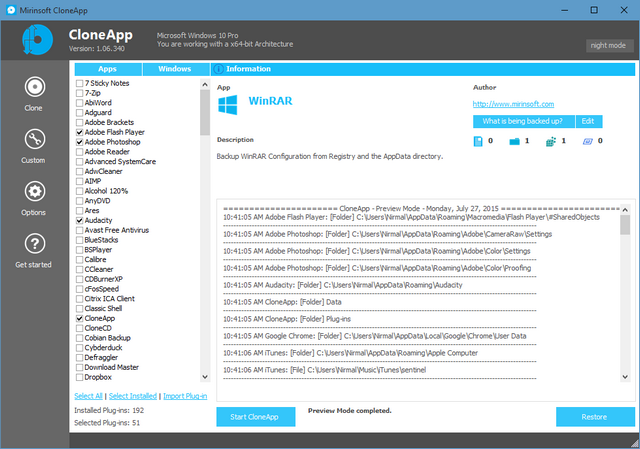Click log pane scroll down arrow
The image size is (640, 449).
[x=625, y=377]
